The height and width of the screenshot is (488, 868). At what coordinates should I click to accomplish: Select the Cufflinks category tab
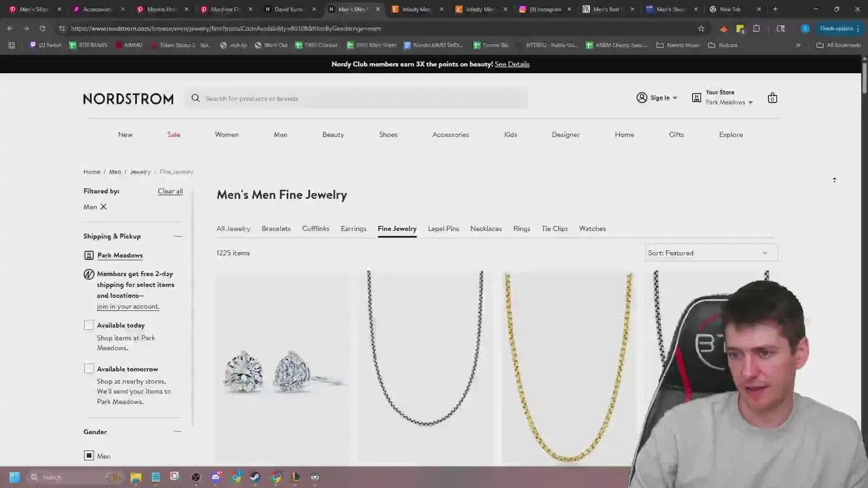point(315,228)
